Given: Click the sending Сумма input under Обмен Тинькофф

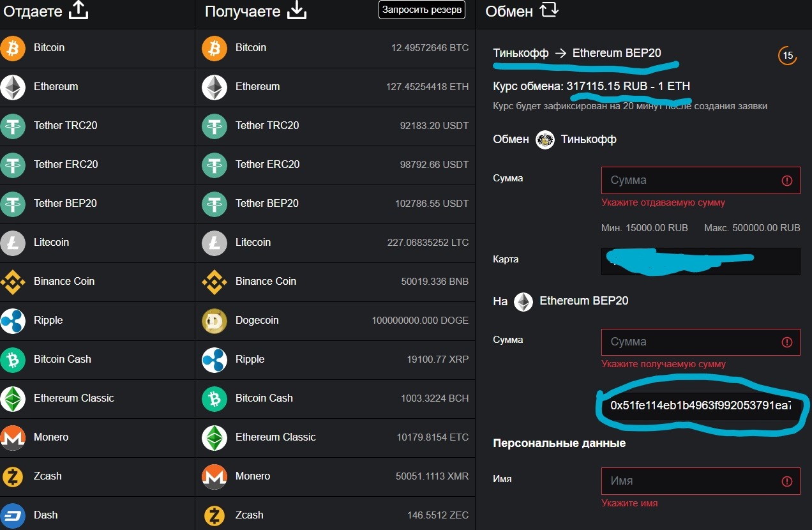Looking at the screenshot, I should pyautogui.click(x=700, y=181).
